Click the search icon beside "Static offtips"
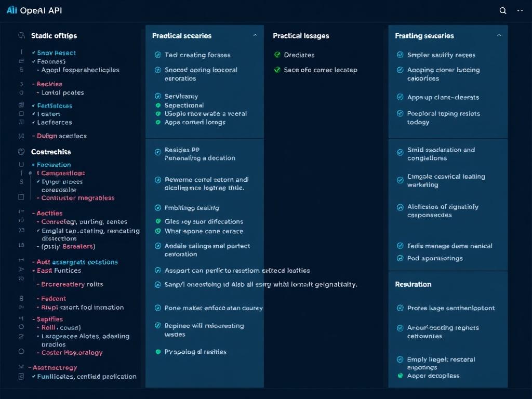 [x=21, y=35]
